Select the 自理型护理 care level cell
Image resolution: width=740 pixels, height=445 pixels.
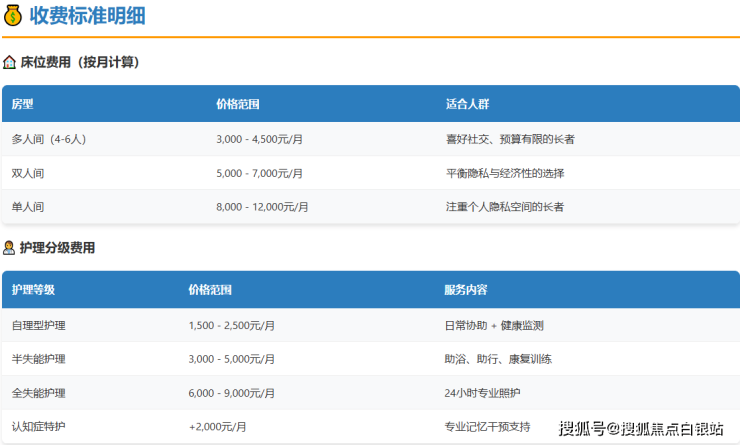(x=39, y=325)
